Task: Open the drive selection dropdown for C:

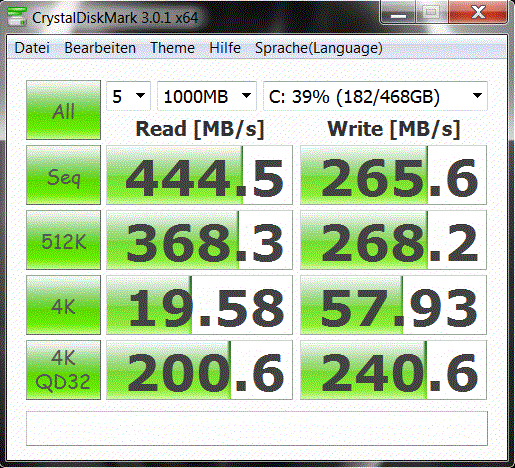Action: tap(375, 96)
